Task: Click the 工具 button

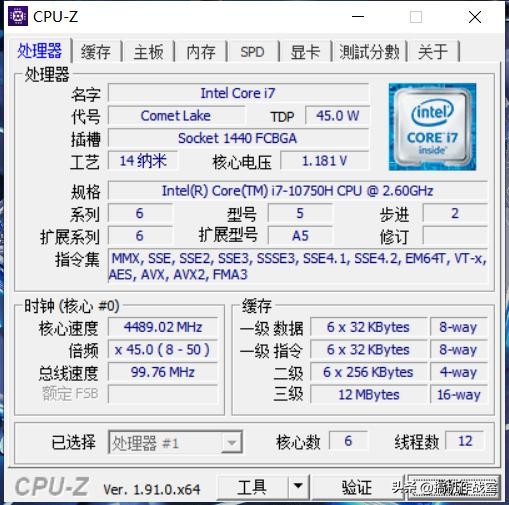Action: pyautogui.click(x=252, y=486)
